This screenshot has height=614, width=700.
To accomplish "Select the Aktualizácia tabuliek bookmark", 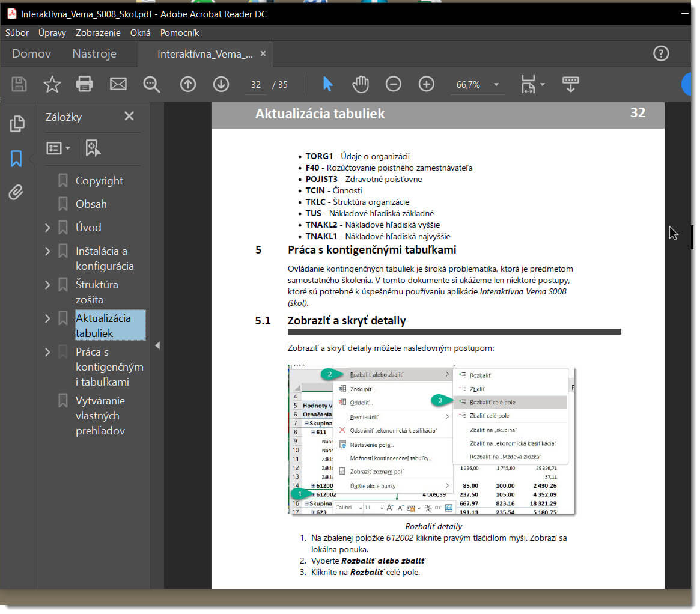I will (x=111, y=326).
